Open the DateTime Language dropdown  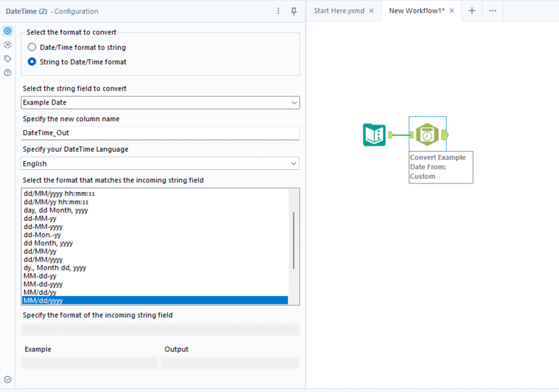point(294,164)
